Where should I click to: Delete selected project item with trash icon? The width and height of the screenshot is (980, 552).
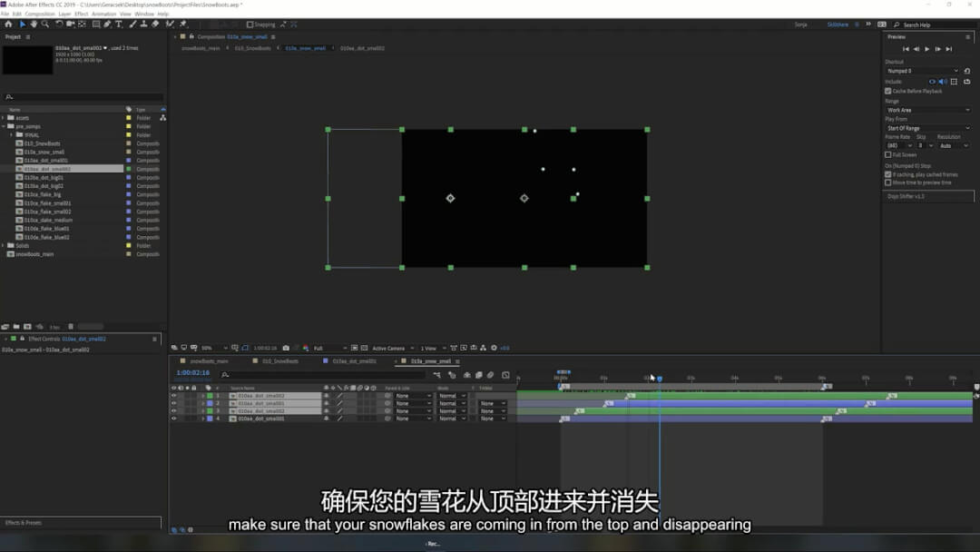tap(71, 327)
